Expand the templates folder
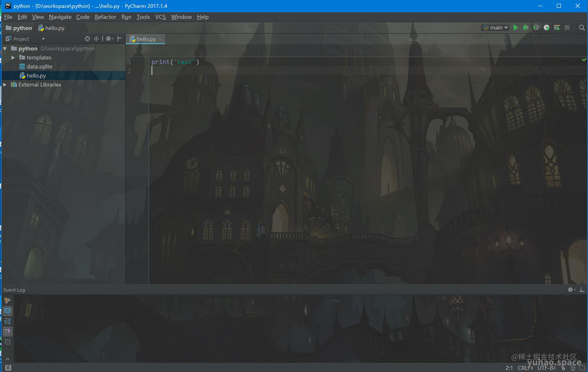588x372 pixels. pos(13,57)
